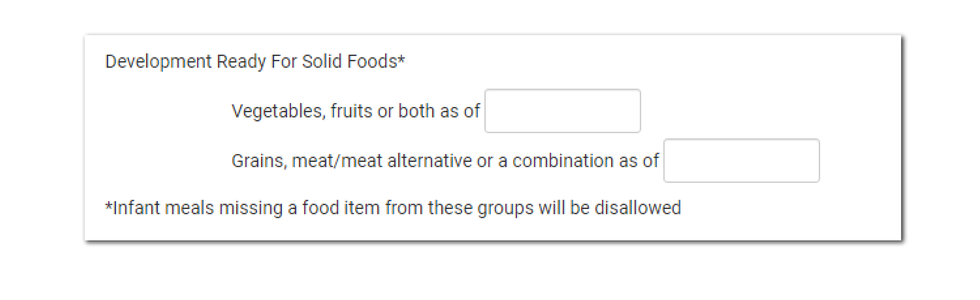Viewport: 980px width, 300px height.
Task: Click the vegetables, fruits date input field
Action: (x=562, y=111)
